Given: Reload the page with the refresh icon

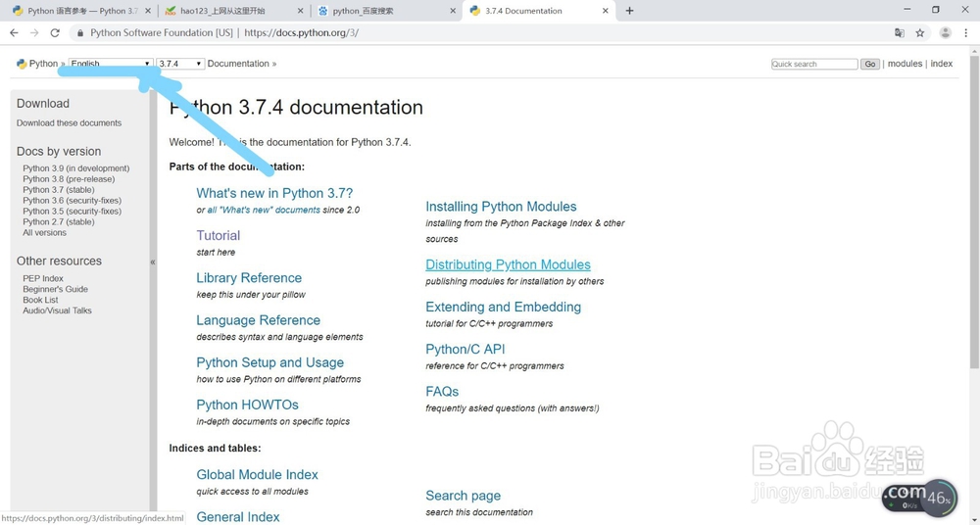Looking at the screenshot, I should [55, 32].
